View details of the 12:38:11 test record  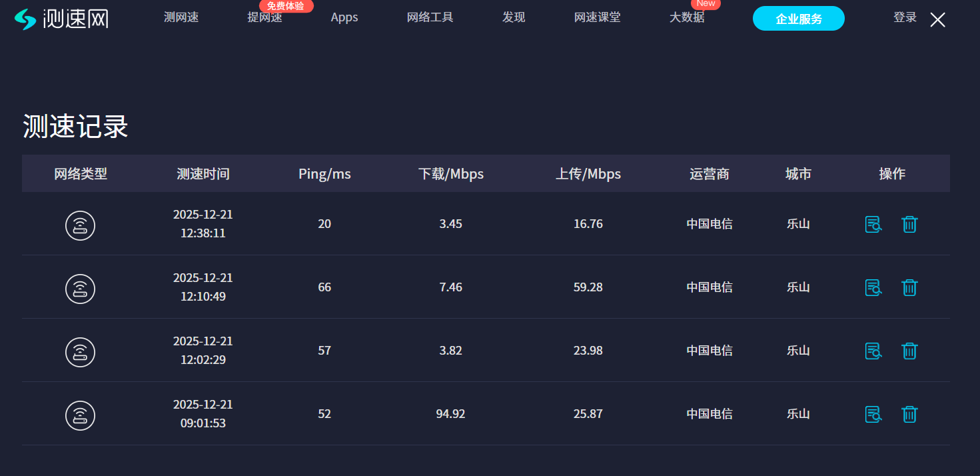(x=873, y=225)
